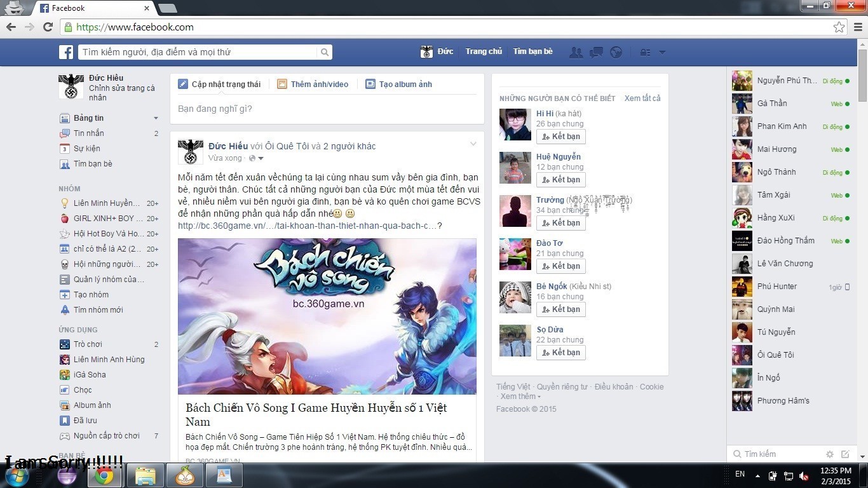The width and height of the screenshot is (868, 488).
Task: Open the messages icon in top bar
Action: [x=596, y=52]
